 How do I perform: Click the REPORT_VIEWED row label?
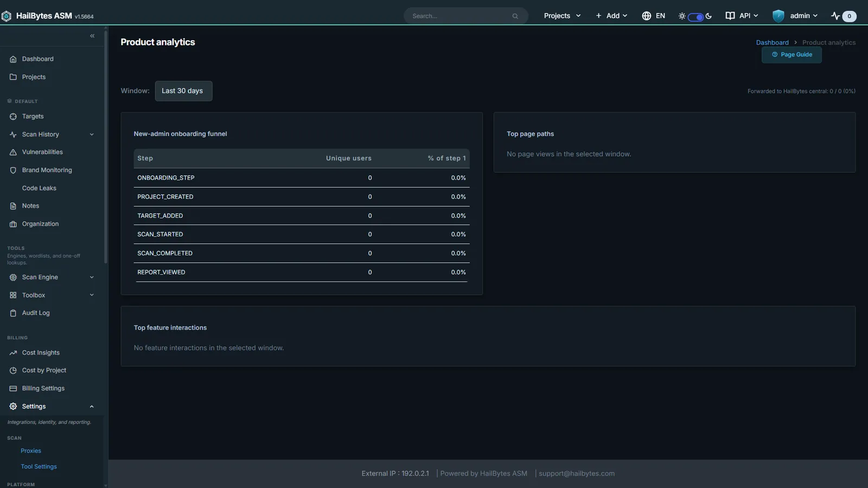[x=161, y=272]
